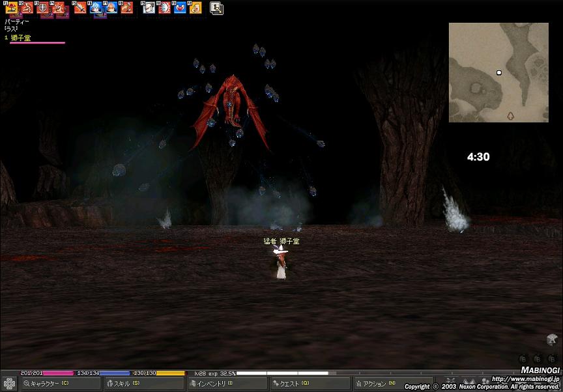Click the yellow stamina bar 130/130

click(160, 373)
